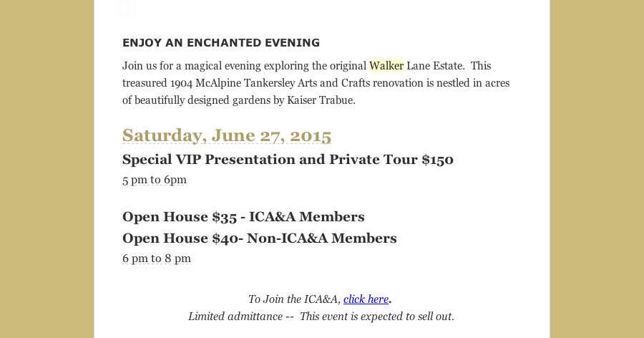This screenshot has width=644, height=338.
Task: Click the gold background right of the page
Action: [x=597, y=169]
